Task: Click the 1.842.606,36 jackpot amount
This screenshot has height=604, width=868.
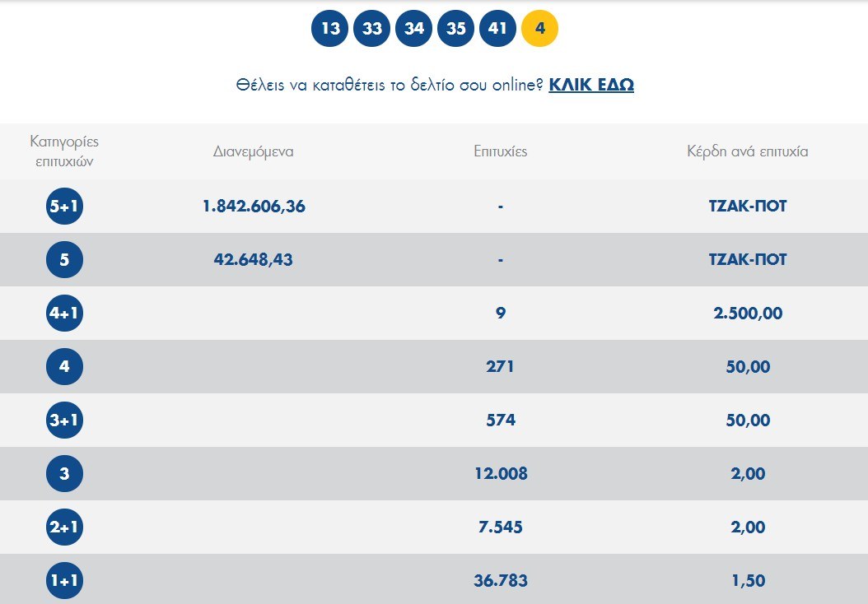Action: tap(254, 207)
